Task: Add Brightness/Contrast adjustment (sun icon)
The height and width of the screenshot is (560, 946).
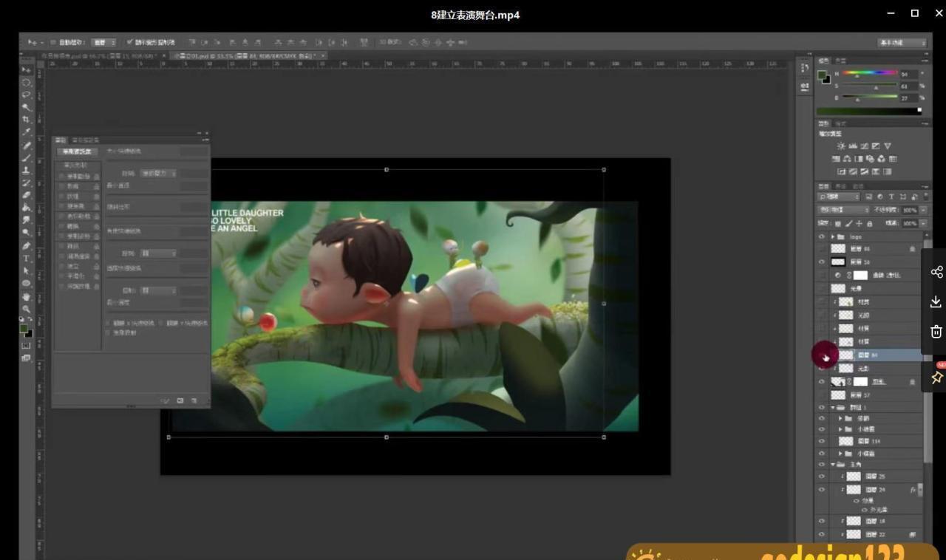Action: click(x=841, y=146)
